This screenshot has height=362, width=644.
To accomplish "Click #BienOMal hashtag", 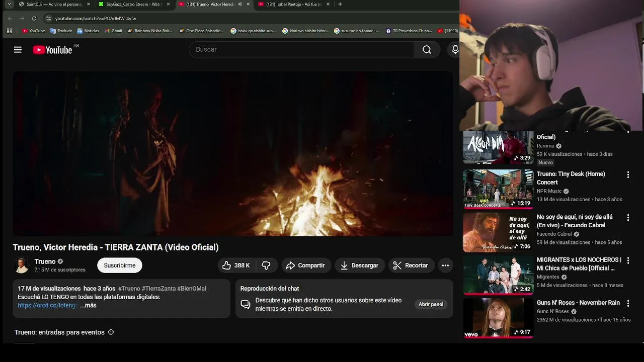I will coord(192,289).
